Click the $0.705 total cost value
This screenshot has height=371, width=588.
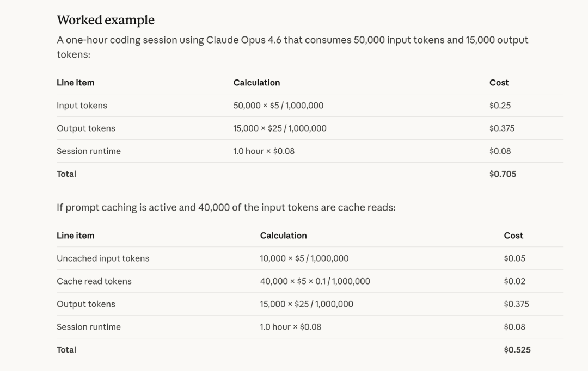503,174
